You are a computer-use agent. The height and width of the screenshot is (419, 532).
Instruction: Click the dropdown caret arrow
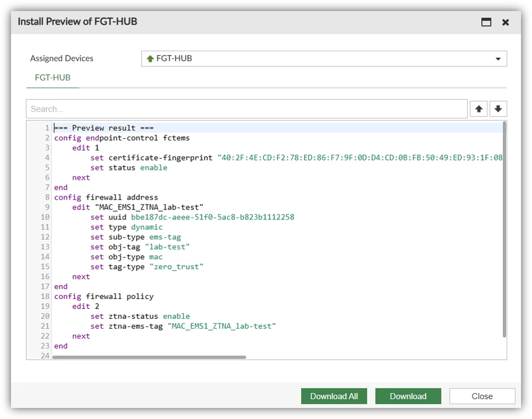pyautogui.click(x=498, y=59)
